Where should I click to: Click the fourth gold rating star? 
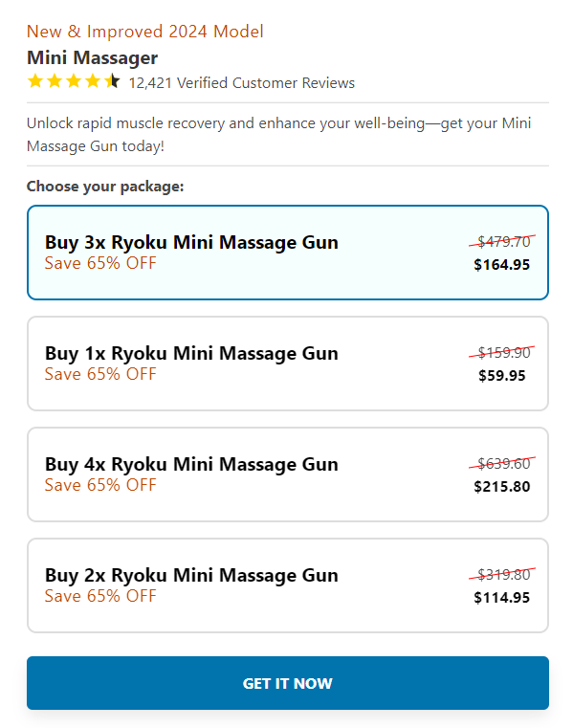point(93,81)
